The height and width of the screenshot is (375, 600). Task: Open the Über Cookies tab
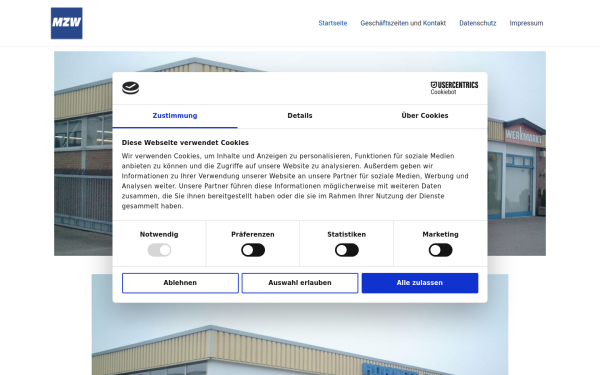coord(425,116)
